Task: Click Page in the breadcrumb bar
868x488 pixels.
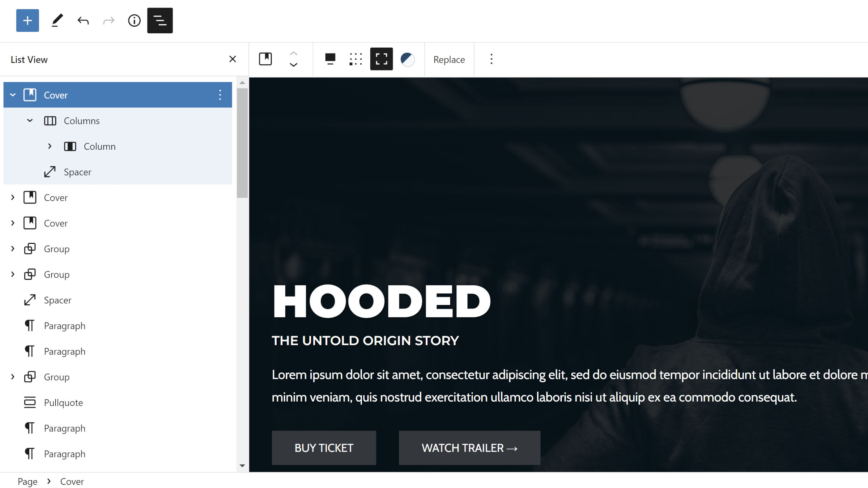Action: coord(27,481)
